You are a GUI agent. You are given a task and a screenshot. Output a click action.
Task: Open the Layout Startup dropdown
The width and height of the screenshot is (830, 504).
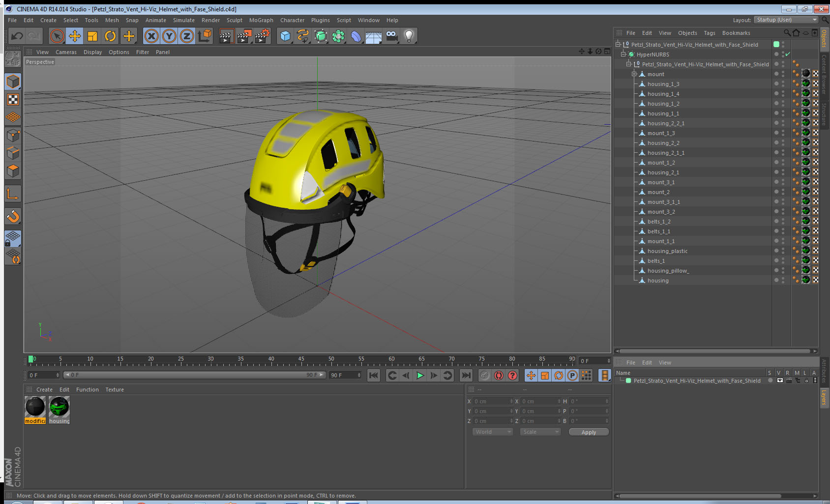pos(786,20)
